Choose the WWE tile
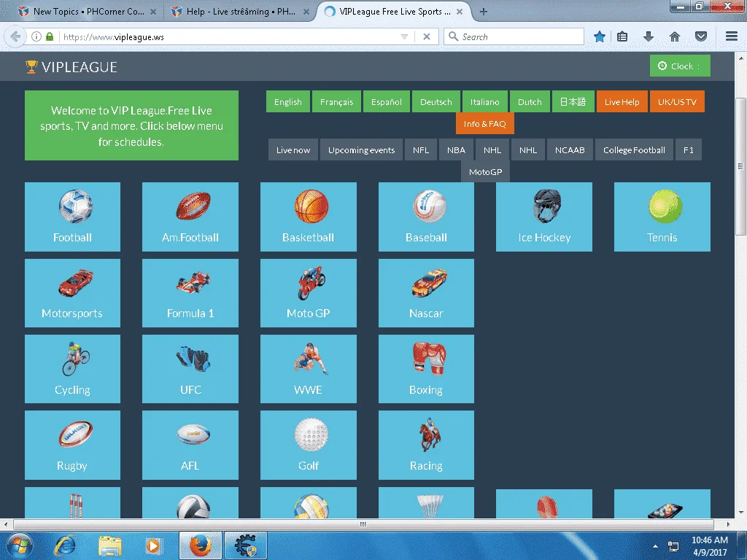Image resolution: width=747 pixels, height=560 pixels. [x=309, y=369]
